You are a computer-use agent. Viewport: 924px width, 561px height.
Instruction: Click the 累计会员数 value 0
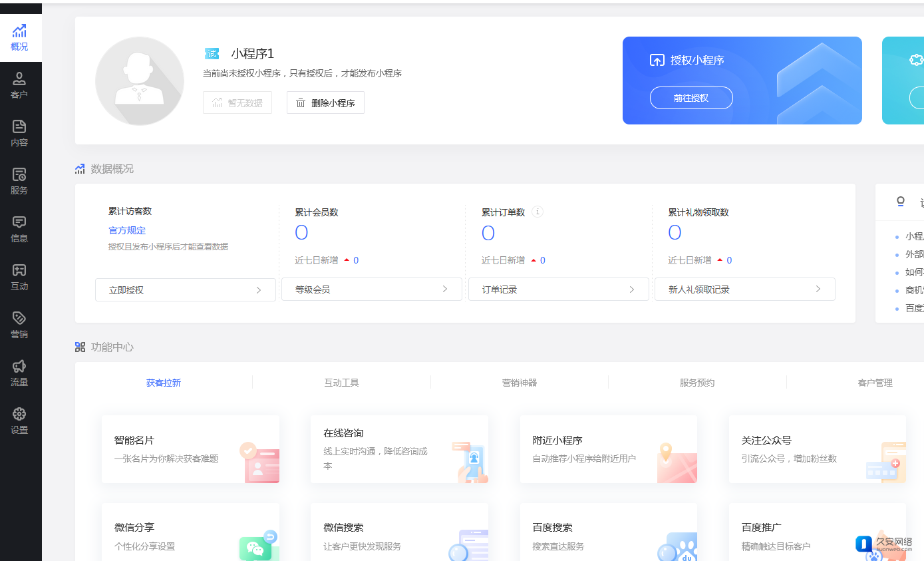301,233
